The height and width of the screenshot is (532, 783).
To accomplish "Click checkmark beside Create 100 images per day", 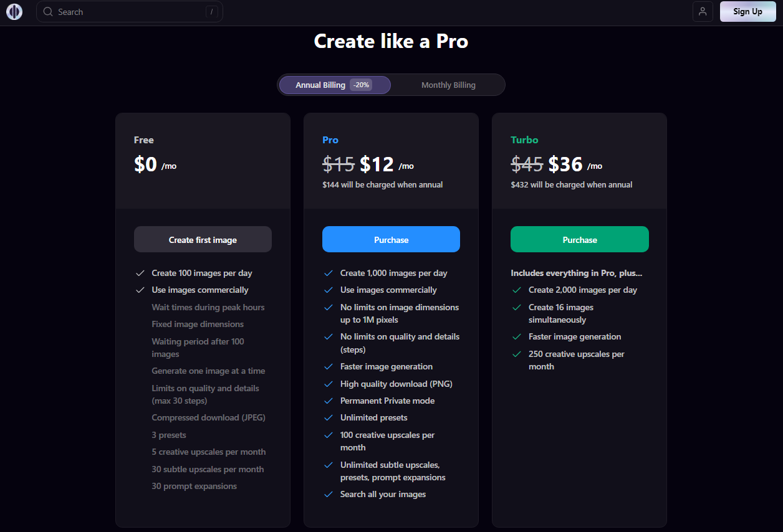I will pos(140,273).
